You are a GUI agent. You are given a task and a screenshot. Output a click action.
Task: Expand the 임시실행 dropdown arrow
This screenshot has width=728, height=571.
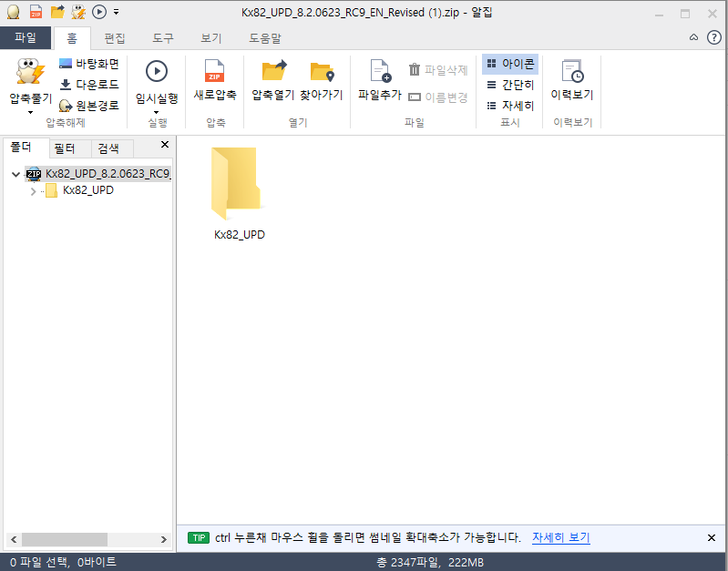click(157, 112)
